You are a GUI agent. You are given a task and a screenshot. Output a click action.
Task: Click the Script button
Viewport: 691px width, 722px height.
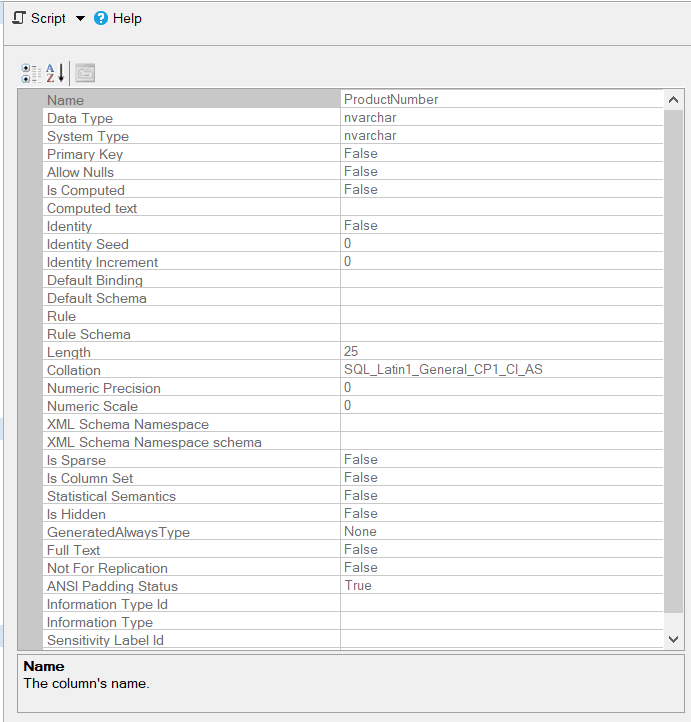coord(39,18)
